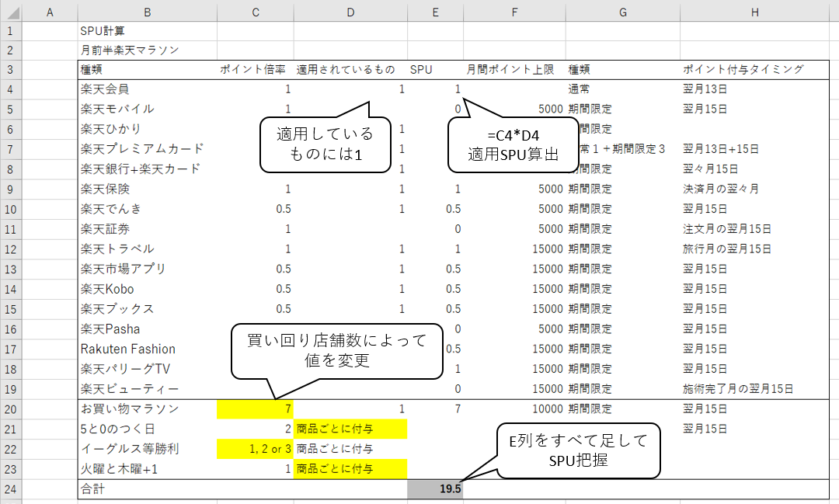Select the gray total cell 19.5
The height and width of the screenshot is (504, 839).
point(435,489)
